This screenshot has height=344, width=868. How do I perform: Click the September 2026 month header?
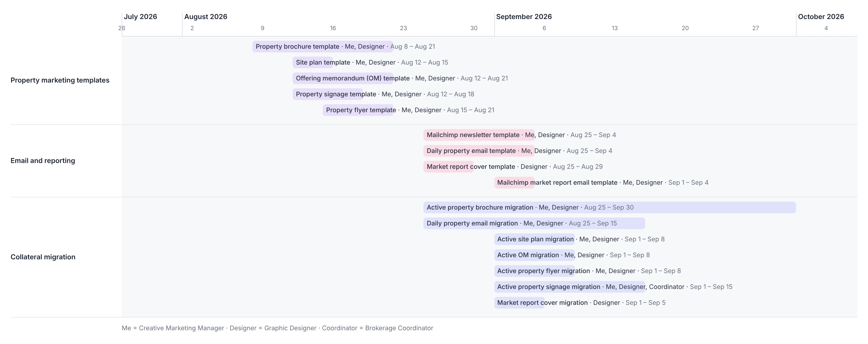524,16
